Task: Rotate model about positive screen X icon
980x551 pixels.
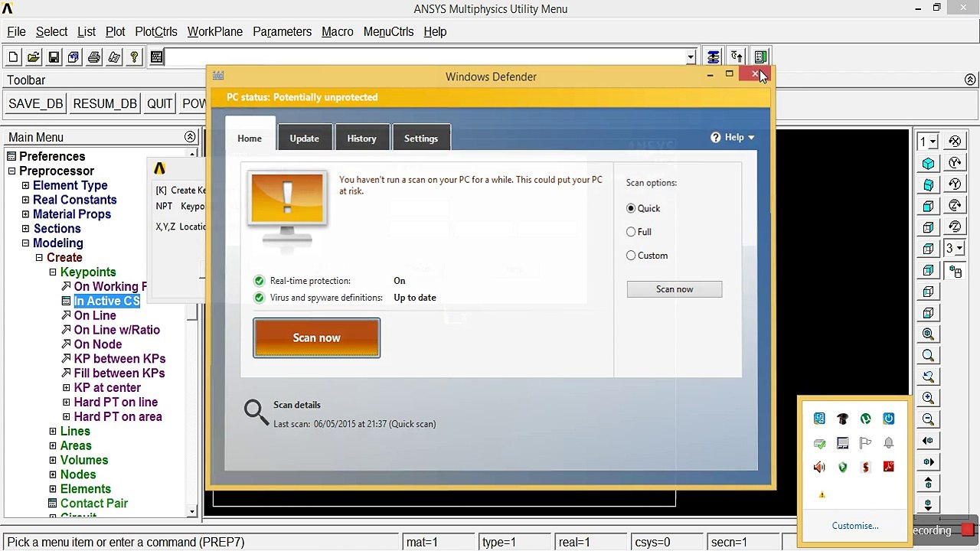Action: click(955, 141)
